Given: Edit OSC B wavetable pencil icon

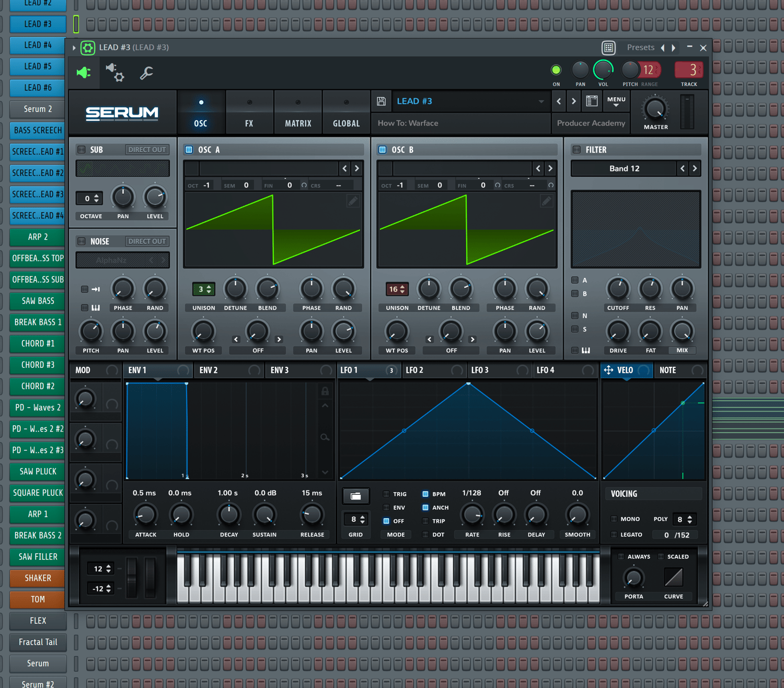Looking at the screenshot, I should [547, 201].
